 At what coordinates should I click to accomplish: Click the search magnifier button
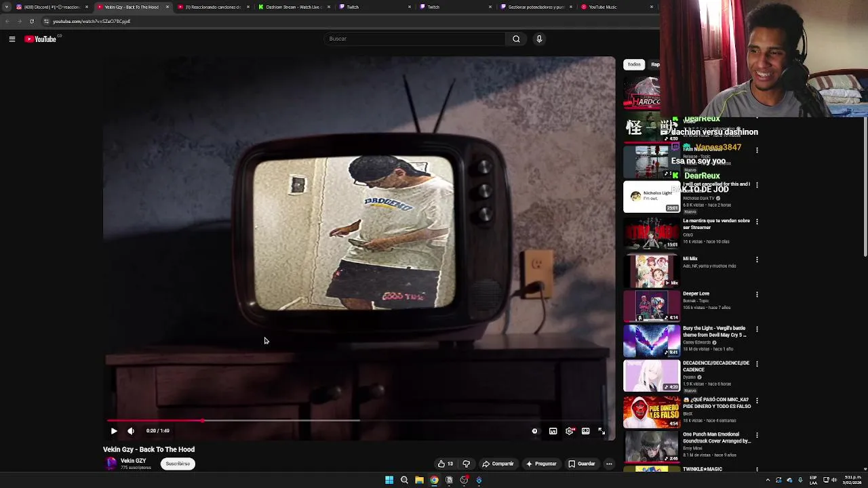point(516,39)
